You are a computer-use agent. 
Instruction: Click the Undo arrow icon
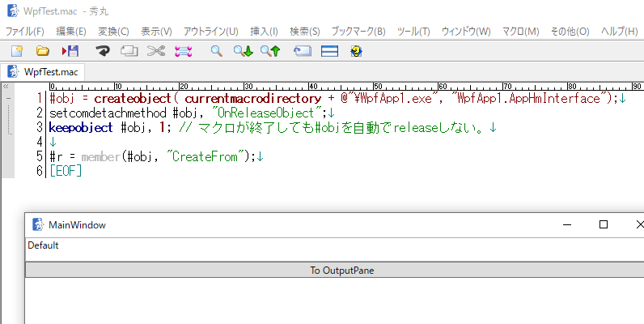pyautogui.click(x=103, y=51)
